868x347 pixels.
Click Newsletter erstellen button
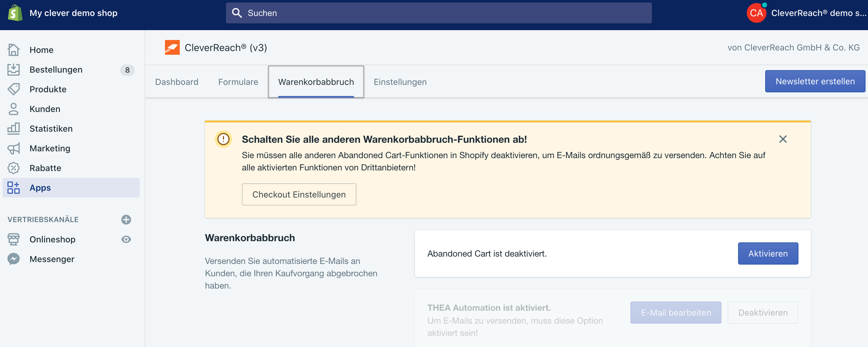pyautogui.click(x=815, y=81)
